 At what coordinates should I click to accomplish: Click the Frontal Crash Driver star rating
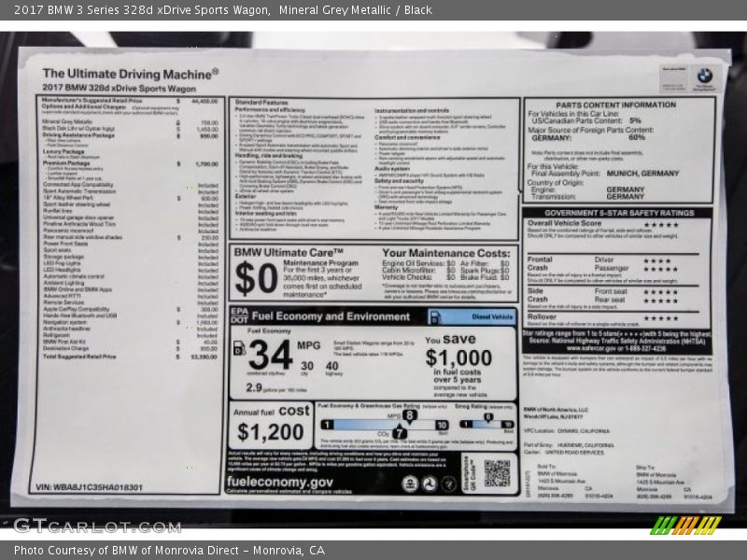[657, 261]
